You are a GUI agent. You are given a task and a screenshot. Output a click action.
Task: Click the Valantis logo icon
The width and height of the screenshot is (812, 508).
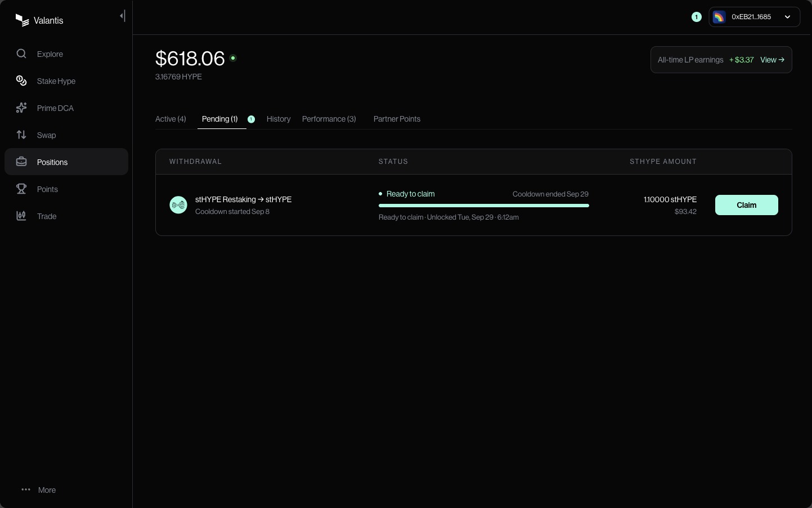22,20
